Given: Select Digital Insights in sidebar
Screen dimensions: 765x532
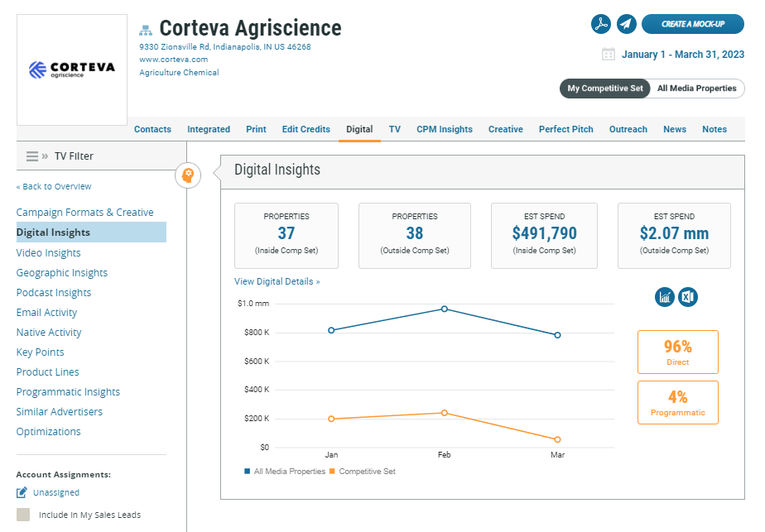Looking at the screenshot, I should 91,232.
